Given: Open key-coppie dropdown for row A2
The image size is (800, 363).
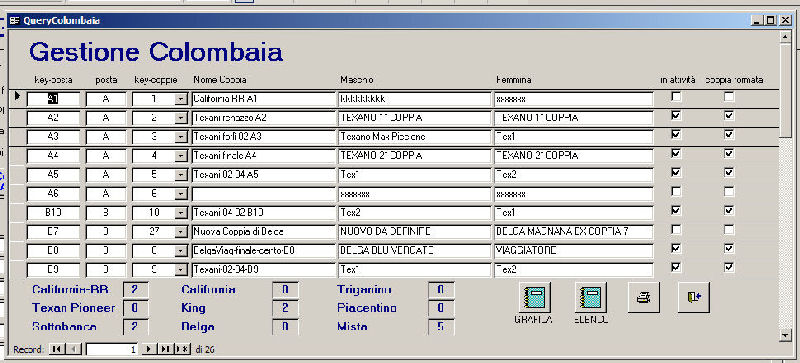Looking at the screenshot, I should coord(181,118).
